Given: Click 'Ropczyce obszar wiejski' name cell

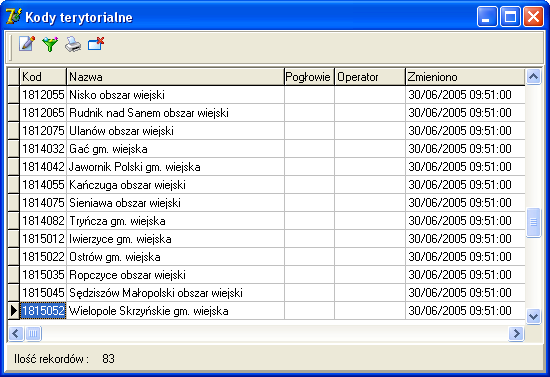Looking at the screenshot, I should click(x=175, y=275).
